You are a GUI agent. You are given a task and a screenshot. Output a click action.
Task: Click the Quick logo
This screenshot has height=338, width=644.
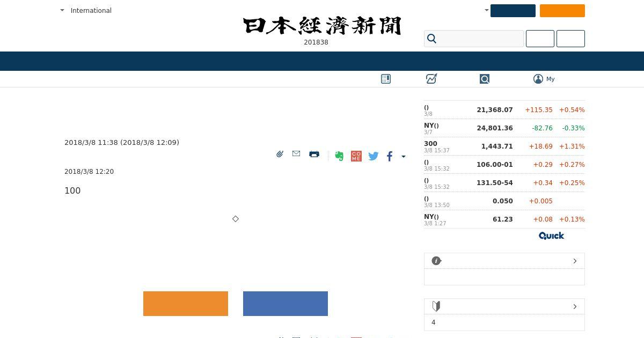552,236
